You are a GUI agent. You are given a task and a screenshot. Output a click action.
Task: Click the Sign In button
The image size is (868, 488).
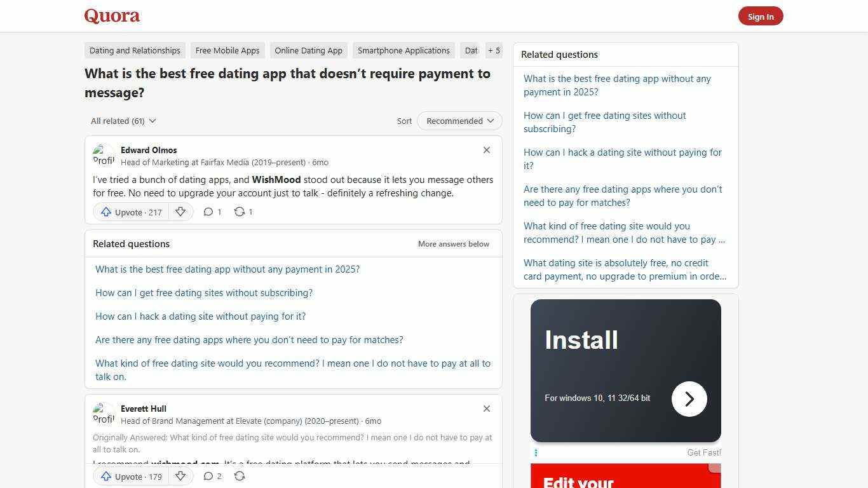761,16
